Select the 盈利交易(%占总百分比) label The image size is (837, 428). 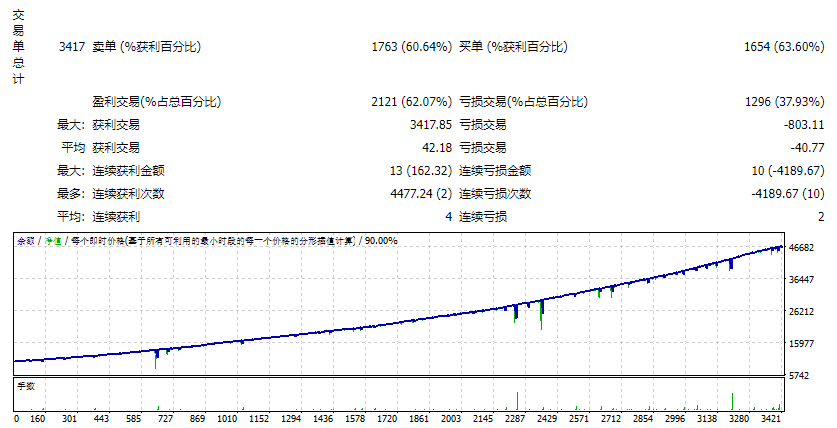pyautogui.click(x=156, y=101)
